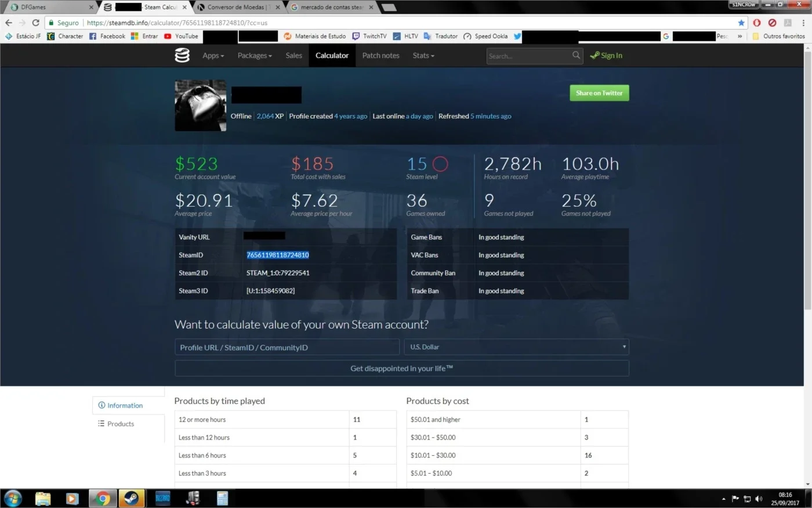This screenshot has height=508, width=812.
Task: Click the Sign In link
Action: [606, 56]
